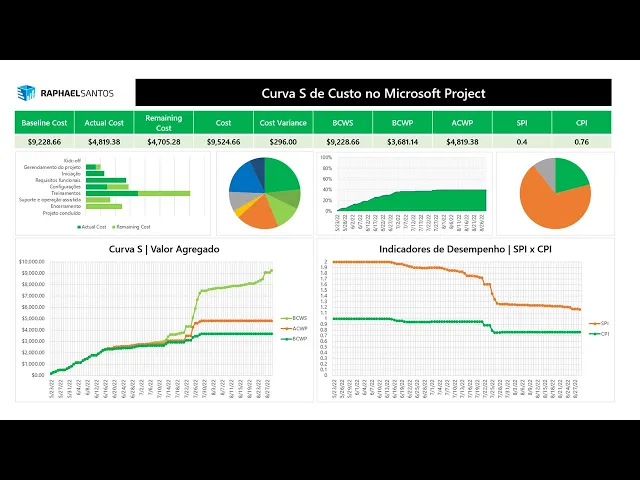The image size is (640, 480).
Task: Click the $5,000.00 axis label in Curva S chart
Action: click(x=33, y=318)
